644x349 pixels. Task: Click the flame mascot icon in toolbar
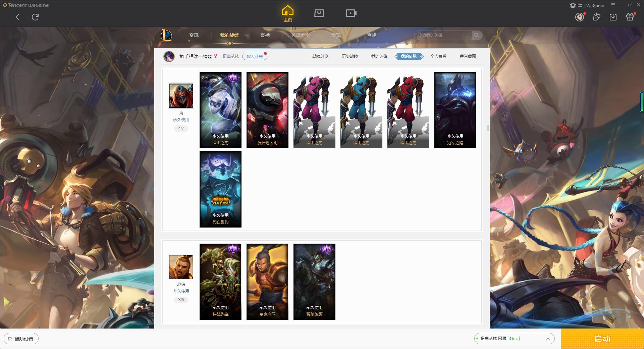pyautogui.click(x=596, y=17)
